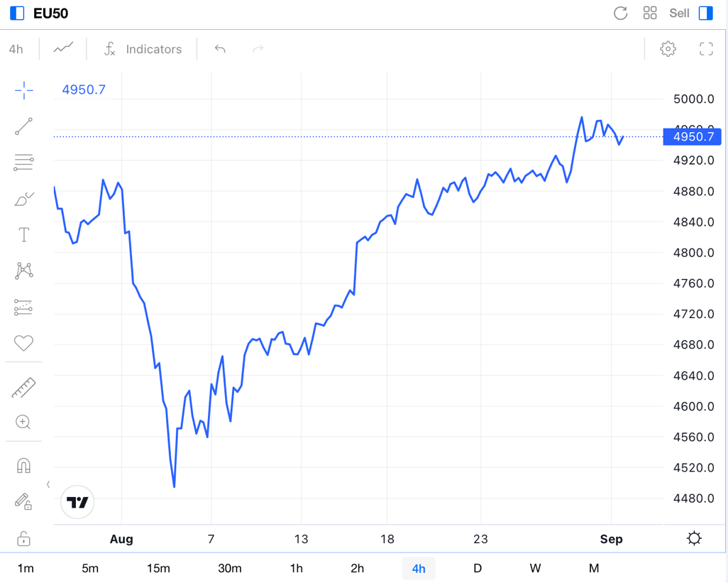The height and width of the screenshot is (583, 728).
Task: Open chart settings gear icon
Action: (668, 49)
